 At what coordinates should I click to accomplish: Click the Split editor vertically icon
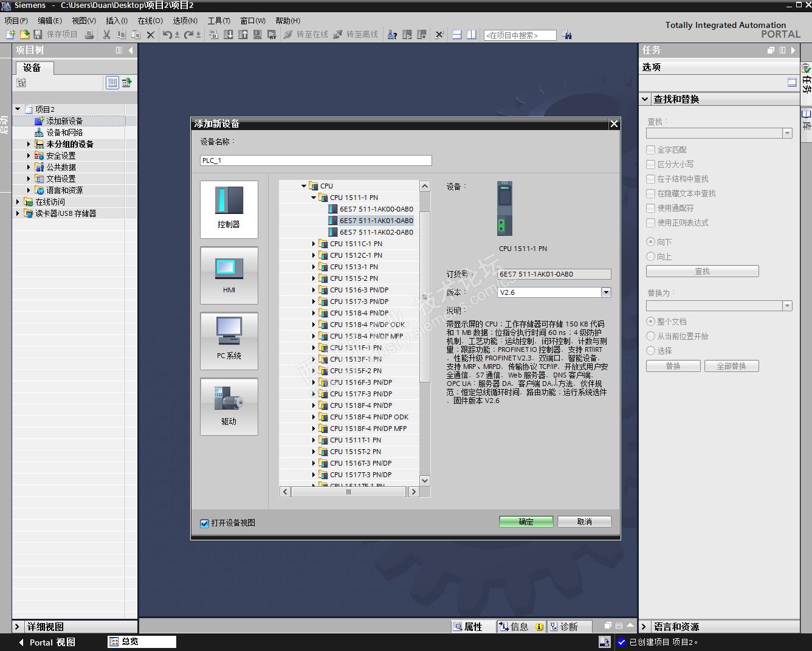(471, 35)
